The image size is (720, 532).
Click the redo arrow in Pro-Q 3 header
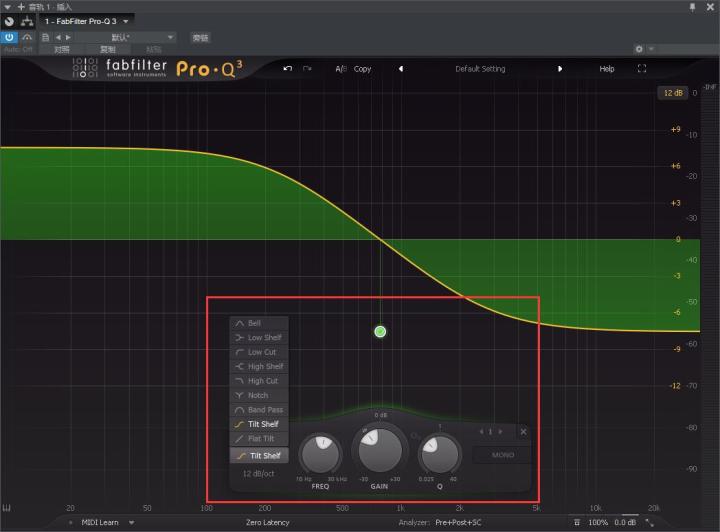click(307, 68)
